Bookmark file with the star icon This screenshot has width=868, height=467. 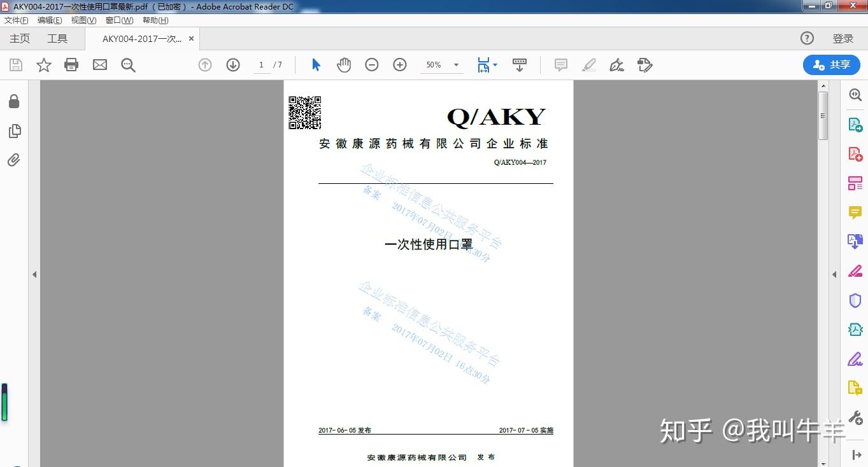point(44,65)
